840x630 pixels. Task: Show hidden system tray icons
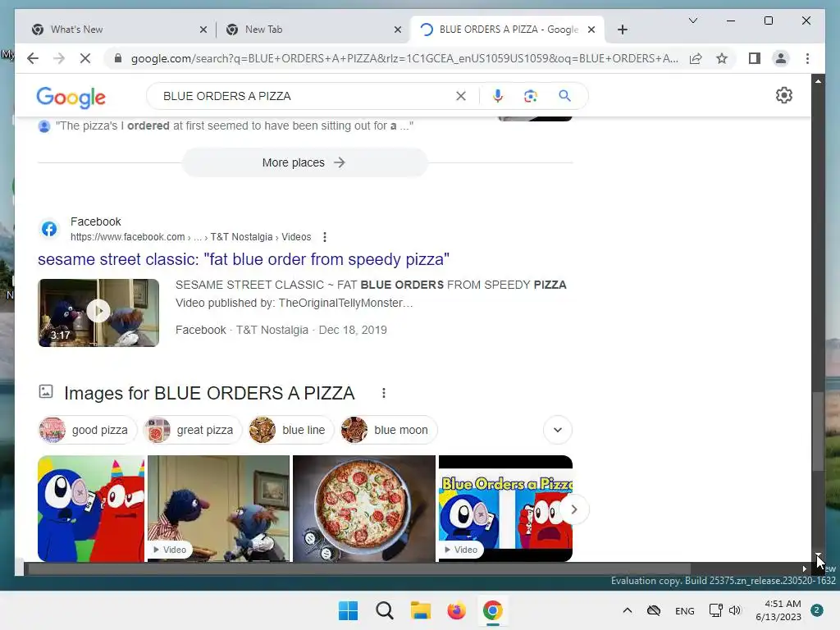[x=628, y=610]
